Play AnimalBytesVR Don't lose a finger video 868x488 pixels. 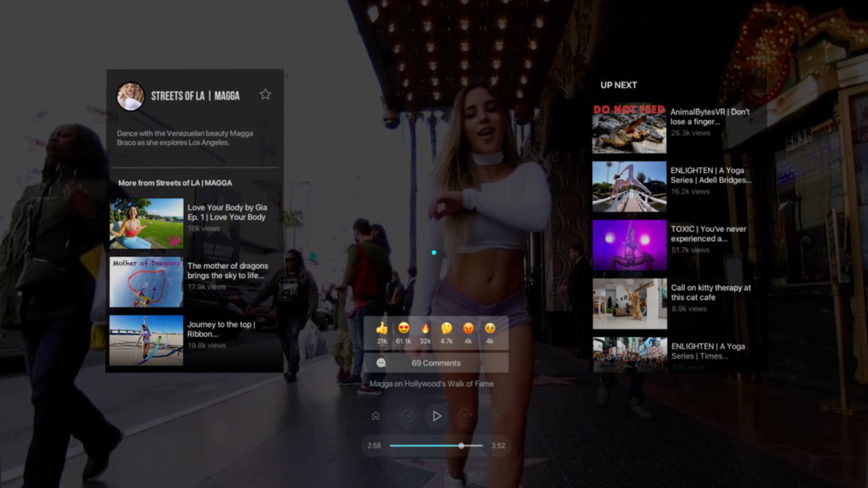click(629, 129)
